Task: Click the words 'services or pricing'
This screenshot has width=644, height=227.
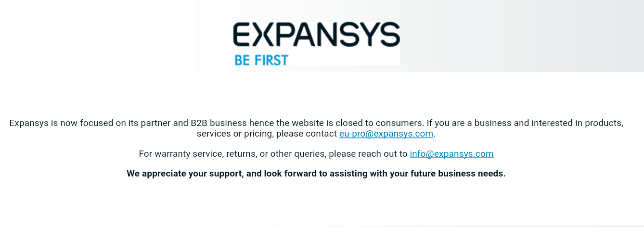Action: click(234, 134)
